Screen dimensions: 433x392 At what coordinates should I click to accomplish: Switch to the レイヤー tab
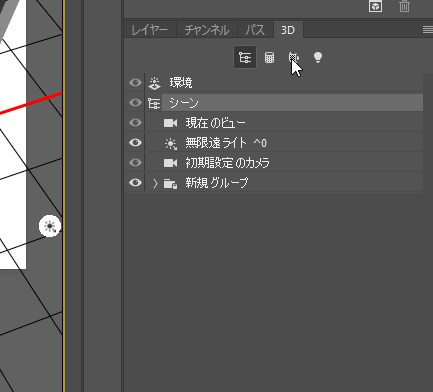coord(150,30)
